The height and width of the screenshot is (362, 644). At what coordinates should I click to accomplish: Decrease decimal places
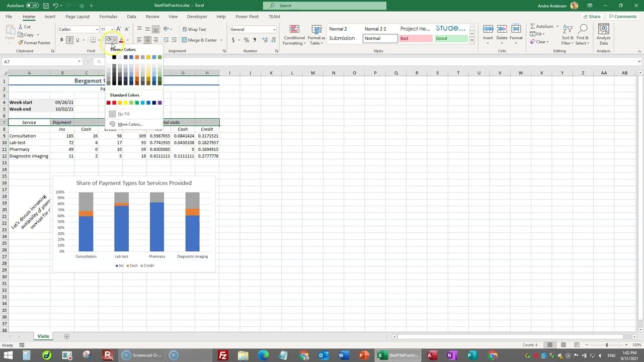[272, 40]
